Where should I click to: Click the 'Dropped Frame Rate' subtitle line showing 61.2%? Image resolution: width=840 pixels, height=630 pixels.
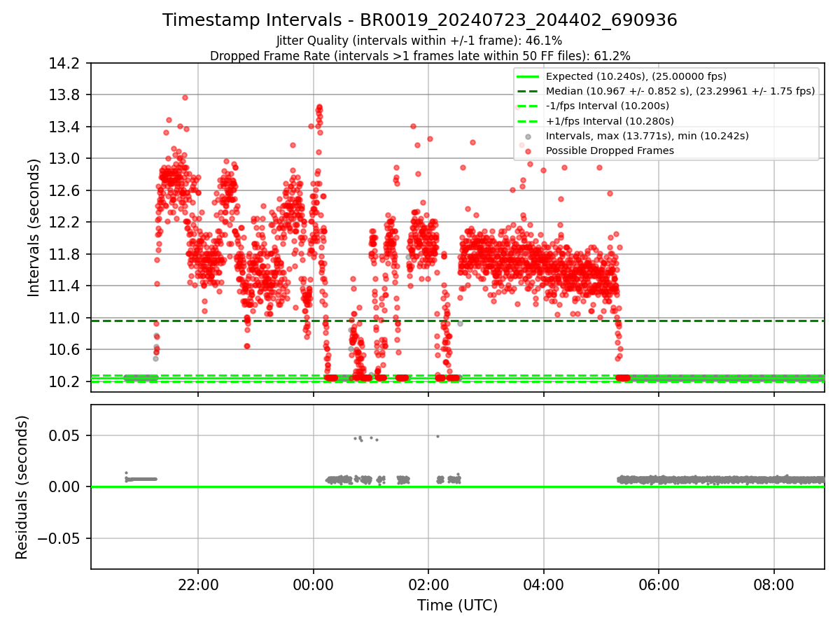[420, 55]
